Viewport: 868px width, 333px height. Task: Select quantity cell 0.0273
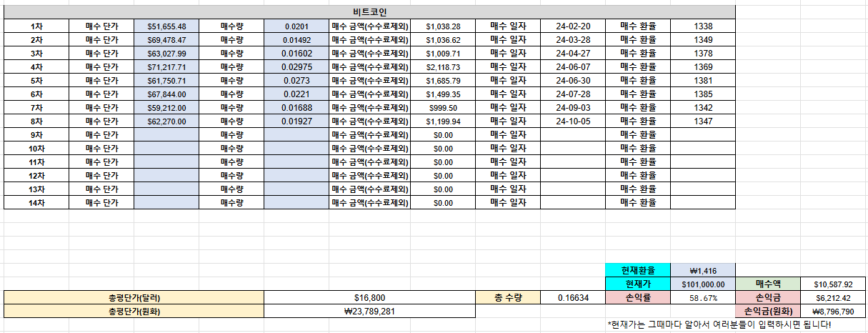(296, 81)
